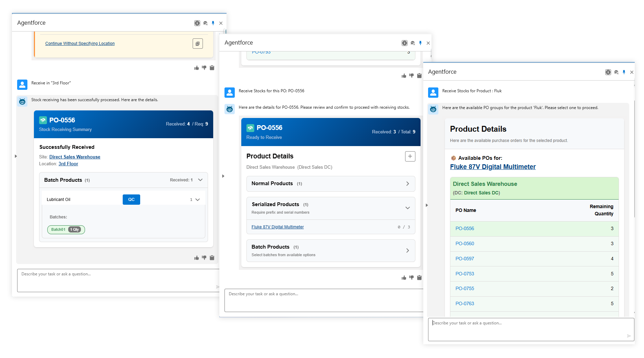
Task: Collapse the Batch Products section in left panel
Action: pyautogui.click(x=201, y=180)
